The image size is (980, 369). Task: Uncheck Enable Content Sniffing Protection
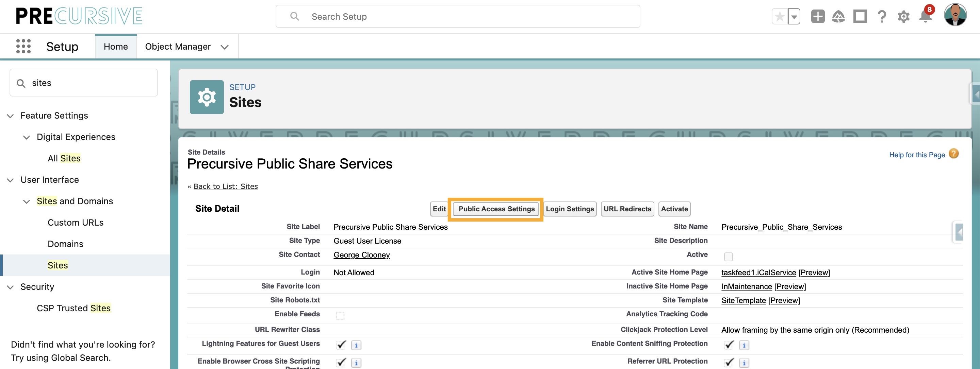point(729,345)
